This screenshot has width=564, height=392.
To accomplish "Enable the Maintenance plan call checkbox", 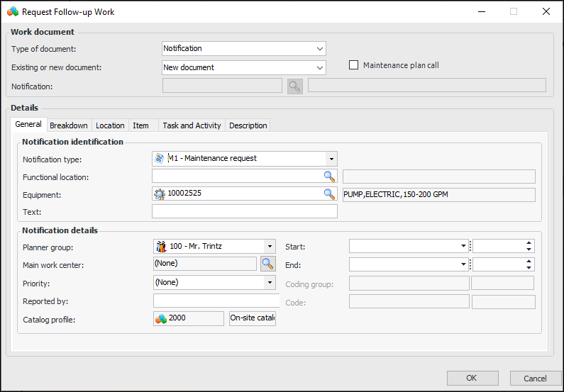I will click(354, 65).
